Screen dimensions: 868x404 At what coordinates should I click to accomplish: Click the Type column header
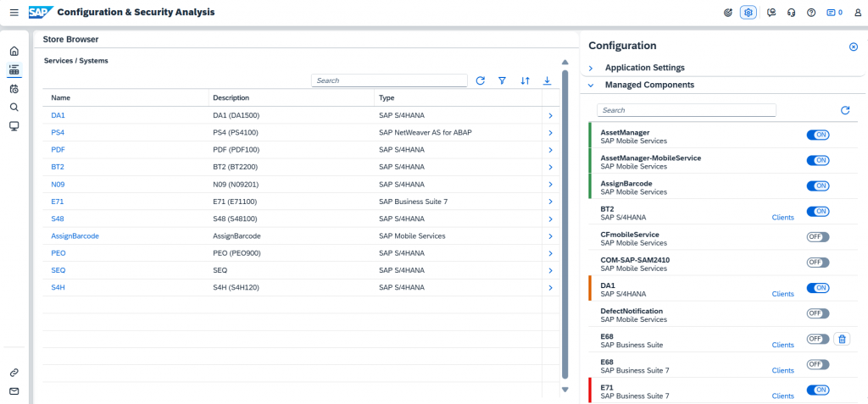[458, 98]
